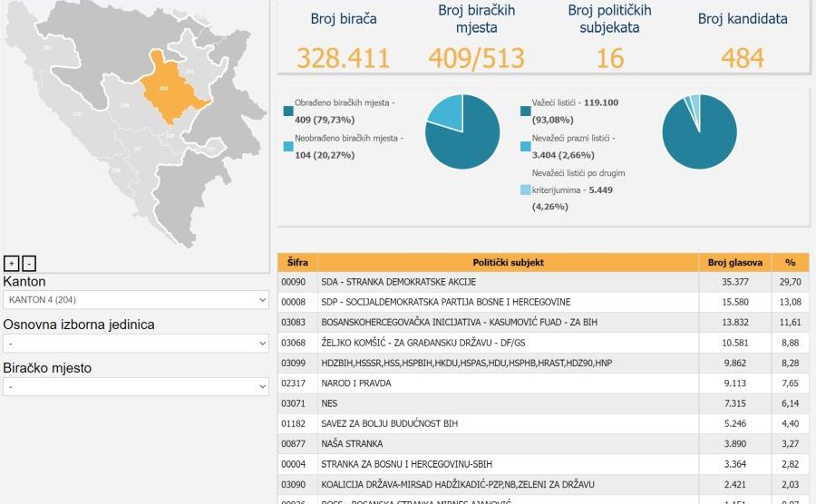
Task: Toggle 'Nevažeći prazni listići' legend item
Action: [x=526, y=147]
